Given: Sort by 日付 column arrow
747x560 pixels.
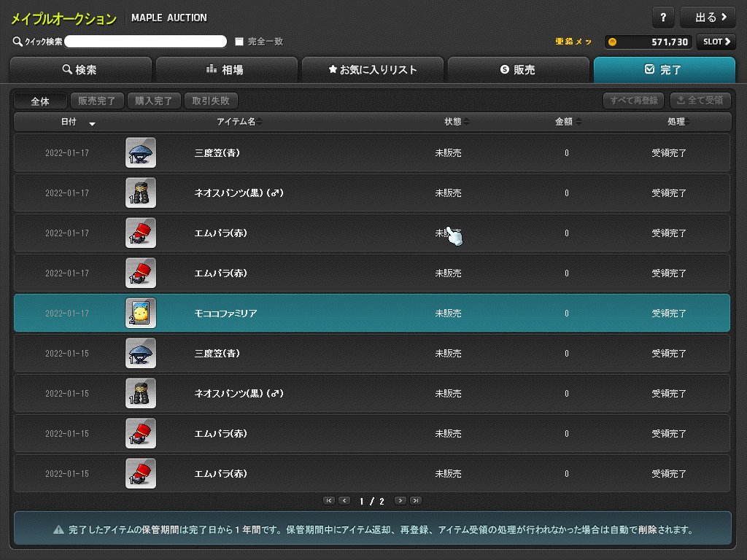Looking at the screenshot, I should (x=92, y=123).
